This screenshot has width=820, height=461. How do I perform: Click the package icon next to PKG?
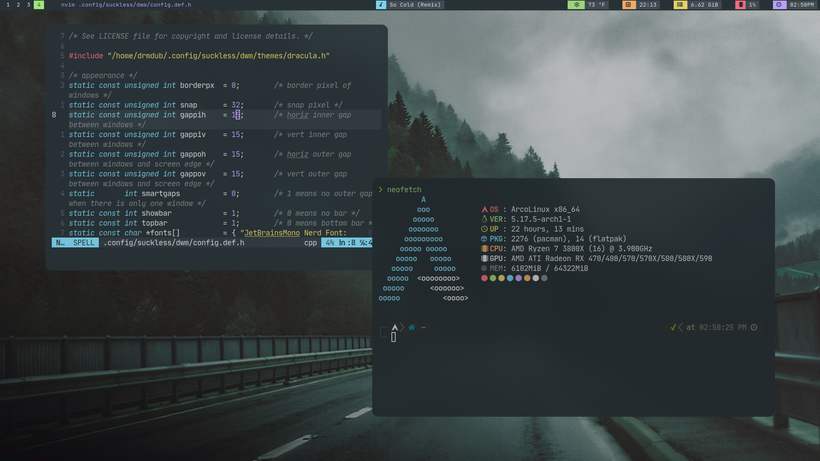[484, 239]
